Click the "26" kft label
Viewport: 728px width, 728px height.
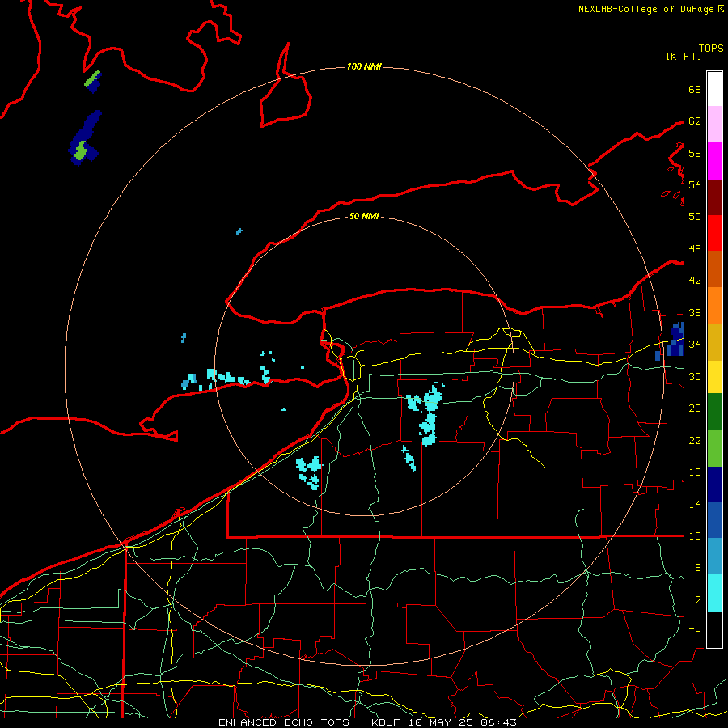click(695, 408)
